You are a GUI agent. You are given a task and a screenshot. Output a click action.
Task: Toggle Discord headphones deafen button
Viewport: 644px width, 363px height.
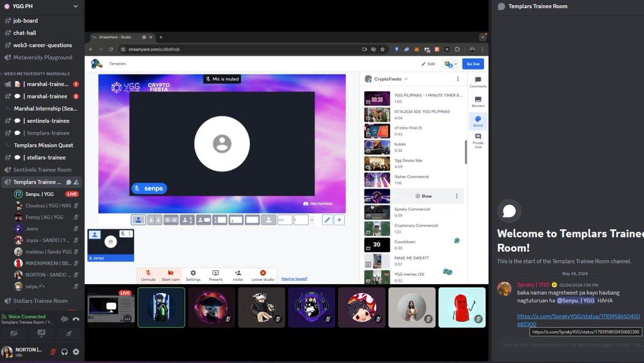(64, 352)
